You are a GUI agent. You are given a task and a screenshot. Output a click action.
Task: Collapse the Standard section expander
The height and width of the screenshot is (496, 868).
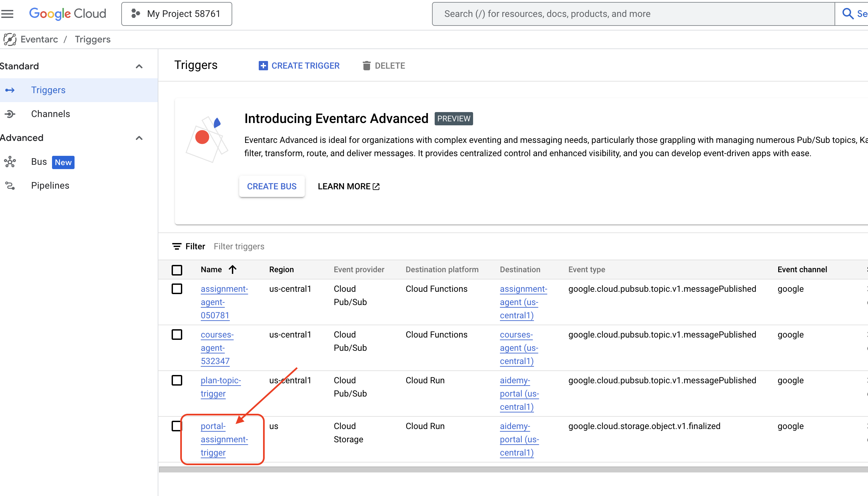(x=139, y=66)
